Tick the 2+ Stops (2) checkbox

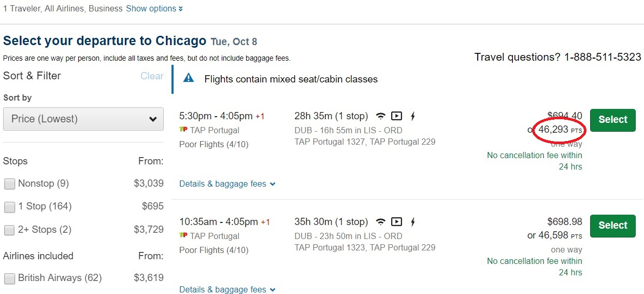(x=9, y=230)
